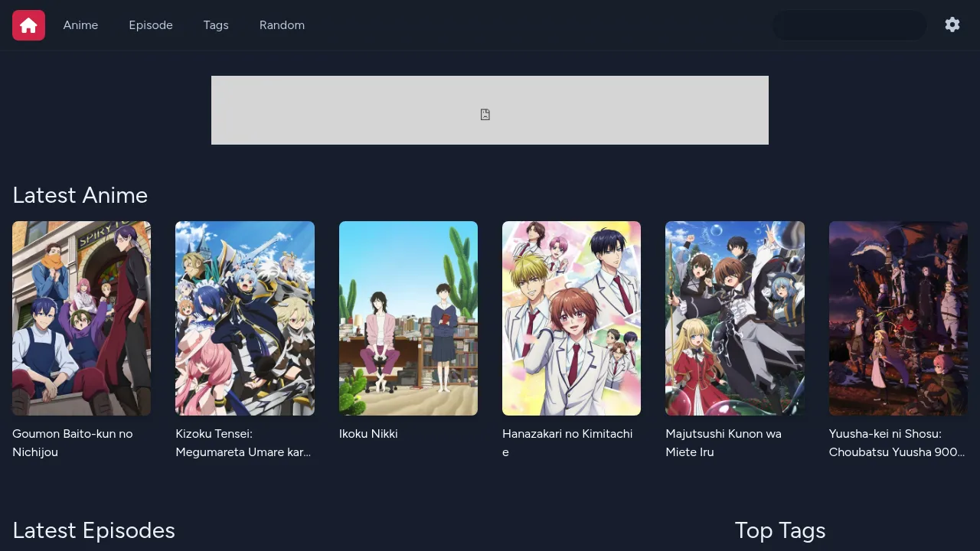Screen dimensions: 980x551
Task: Click the Majutsushi Kunon poster image
Action: [x=734, y=318]
